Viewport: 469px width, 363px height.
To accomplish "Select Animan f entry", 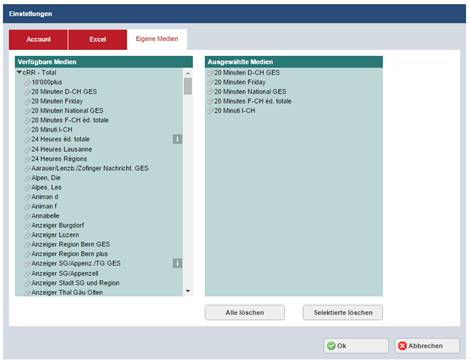I will pyautogui.click(x=44, y=206).
